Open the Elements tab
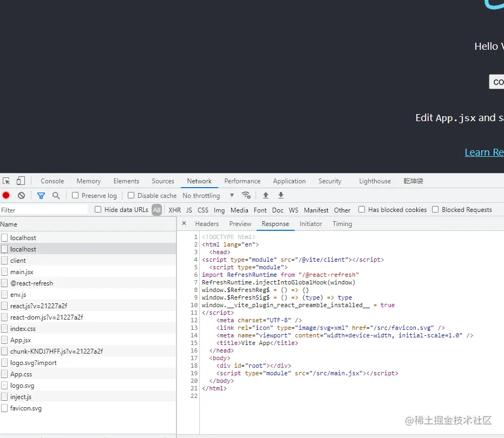The image size is (504, 438). [126, 181]
